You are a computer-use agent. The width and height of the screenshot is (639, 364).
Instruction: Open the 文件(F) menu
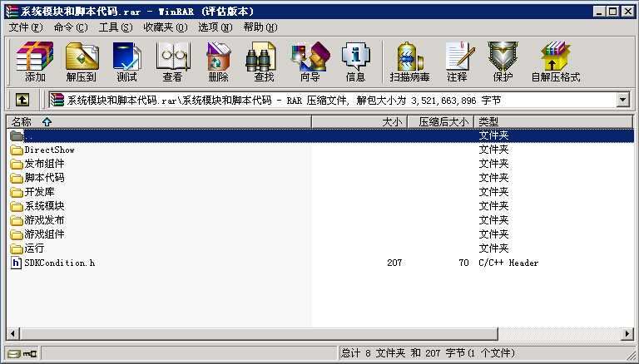(26, 27)
